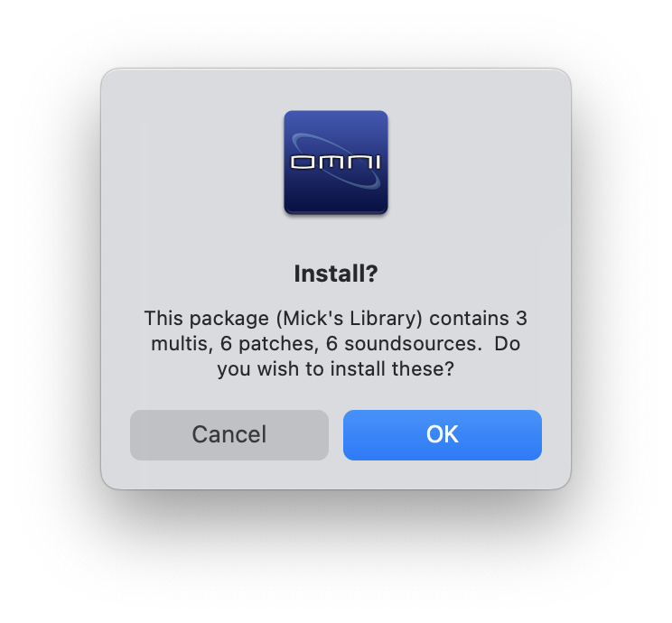This screenshot has width=672, height=623.
Task: Dismiss the dialog with Cancel
Action: pos(229,435)
